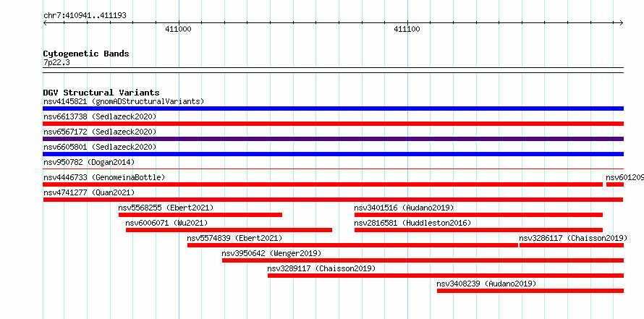Select the partially visible nsv601209 label

point(624,177)
